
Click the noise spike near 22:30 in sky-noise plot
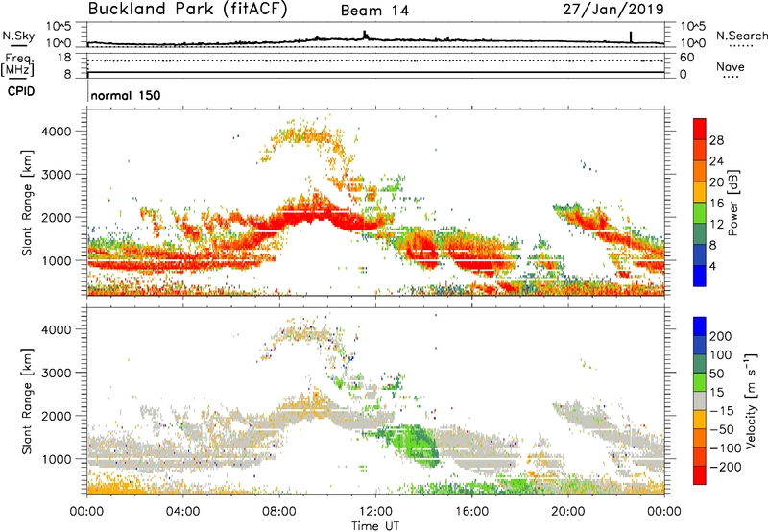[631, 37]
